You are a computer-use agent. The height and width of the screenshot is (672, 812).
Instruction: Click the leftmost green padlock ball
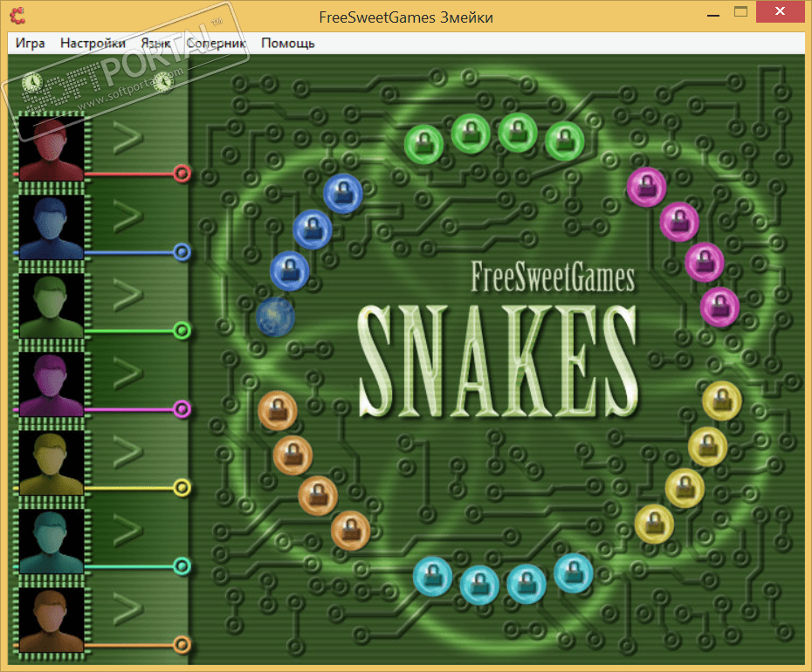point(423,145)
